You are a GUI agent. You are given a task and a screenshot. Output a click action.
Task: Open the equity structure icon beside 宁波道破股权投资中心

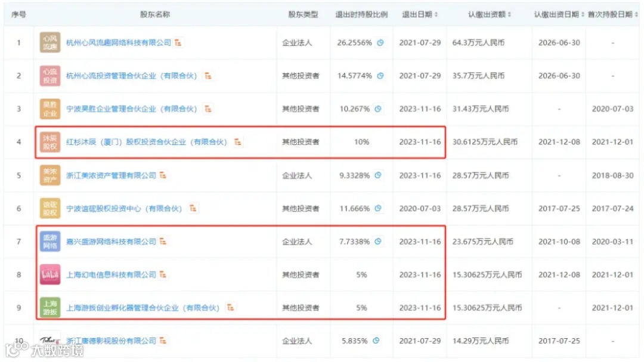(193, 208)
